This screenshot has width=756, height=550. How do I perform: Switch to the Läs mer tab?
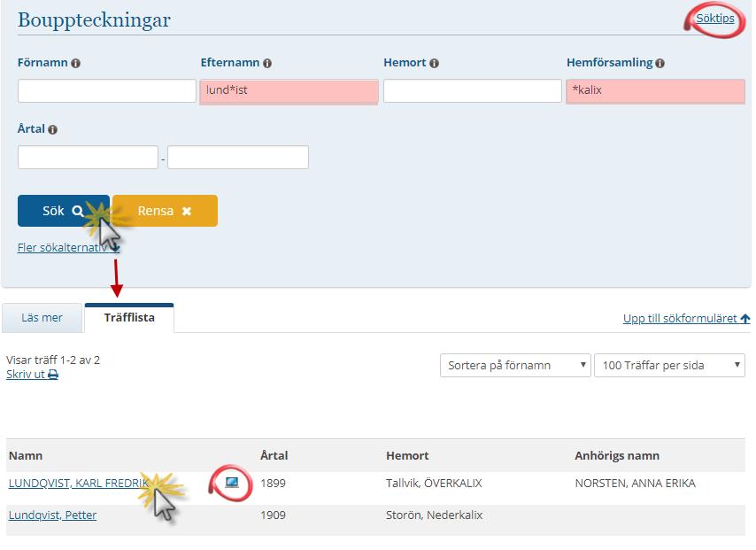(x=42, y=318)
